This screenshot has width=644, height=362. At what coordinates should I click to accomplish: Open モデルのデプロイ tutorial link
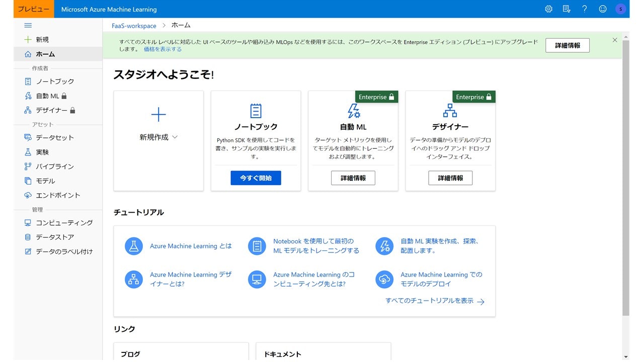click(441, 279)
